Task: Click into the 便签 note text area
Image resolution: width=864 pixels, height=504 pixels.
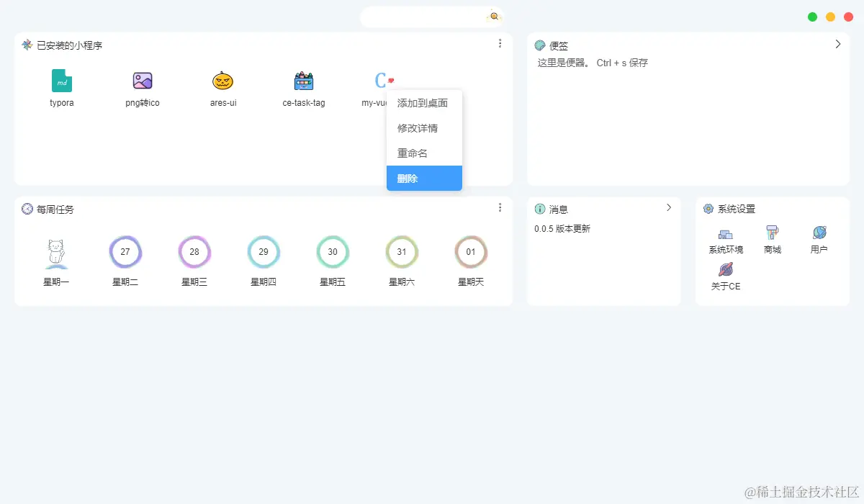Action: coord(688,119)
